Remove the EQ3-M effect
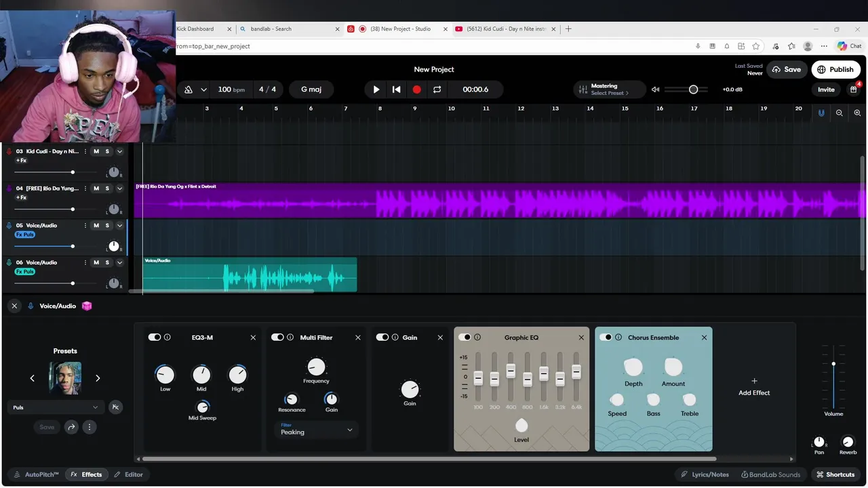The width and height of the screenshot is (868, 488). pyautogui.click(x=253, y=338)
